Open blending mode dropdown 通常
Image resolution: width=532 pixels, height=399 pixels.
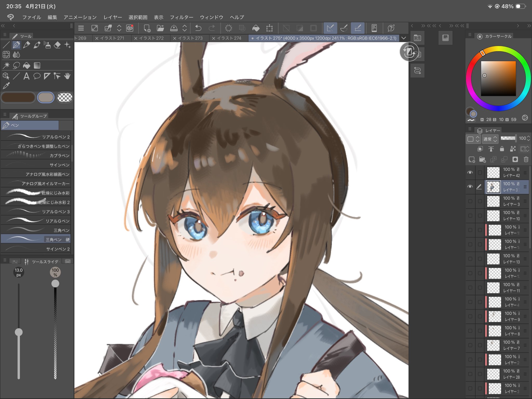click(x=490, y=139)
